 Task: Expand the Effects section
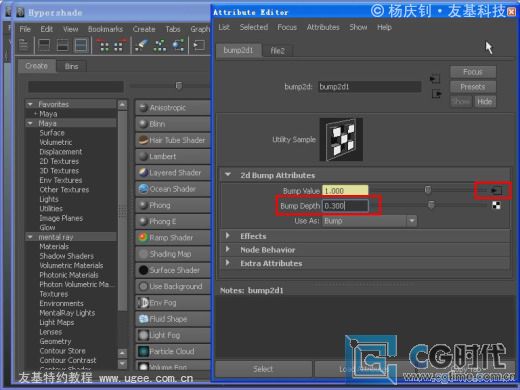tap(228, 236)
